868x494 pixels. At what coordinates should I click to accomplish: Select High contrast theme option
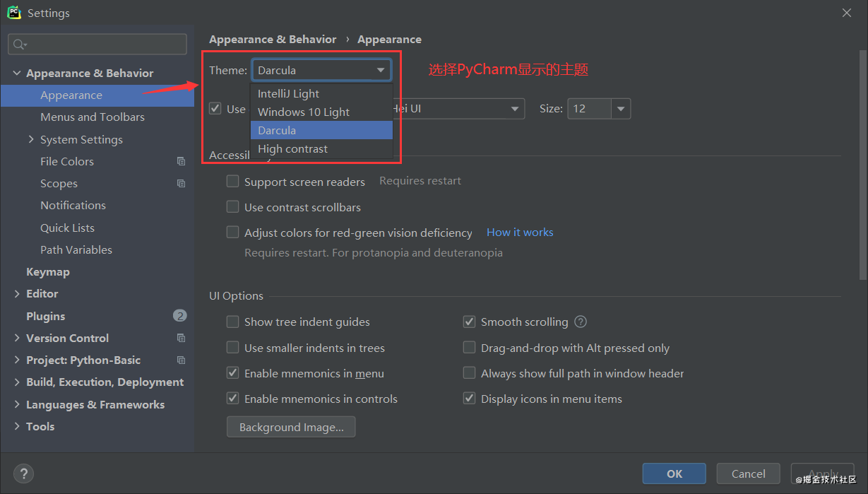pos(292,149)
